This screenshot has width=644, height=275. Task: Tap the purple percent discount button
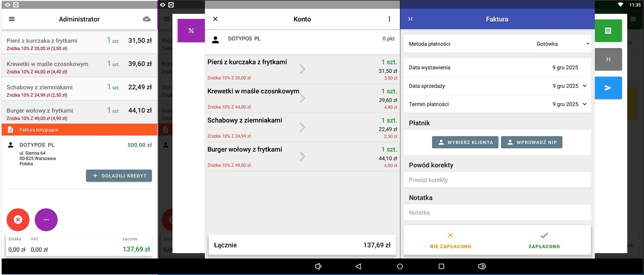[x=191, y=31]
